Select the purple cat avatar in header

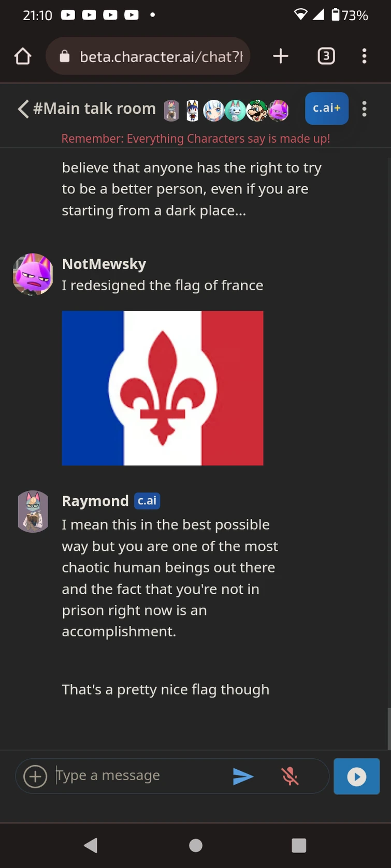tap(278, 110)
